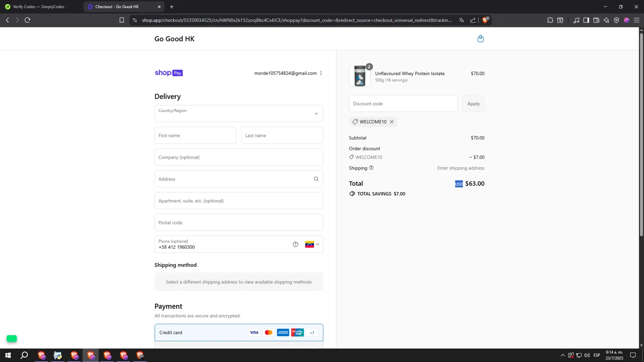Toggle the browser sidebar panel
The width and height of the screenshot is (644, 362).
[586, 20]
